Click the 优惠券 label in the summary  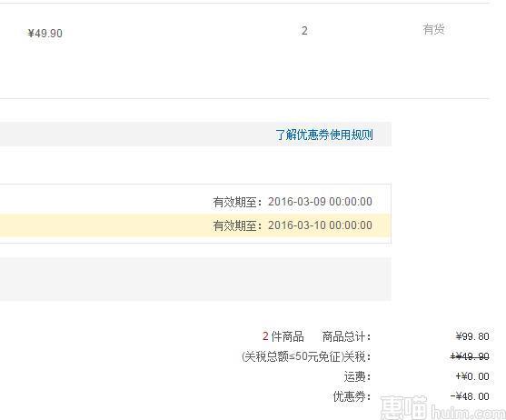pyautogui.click(x=352, y=396)
